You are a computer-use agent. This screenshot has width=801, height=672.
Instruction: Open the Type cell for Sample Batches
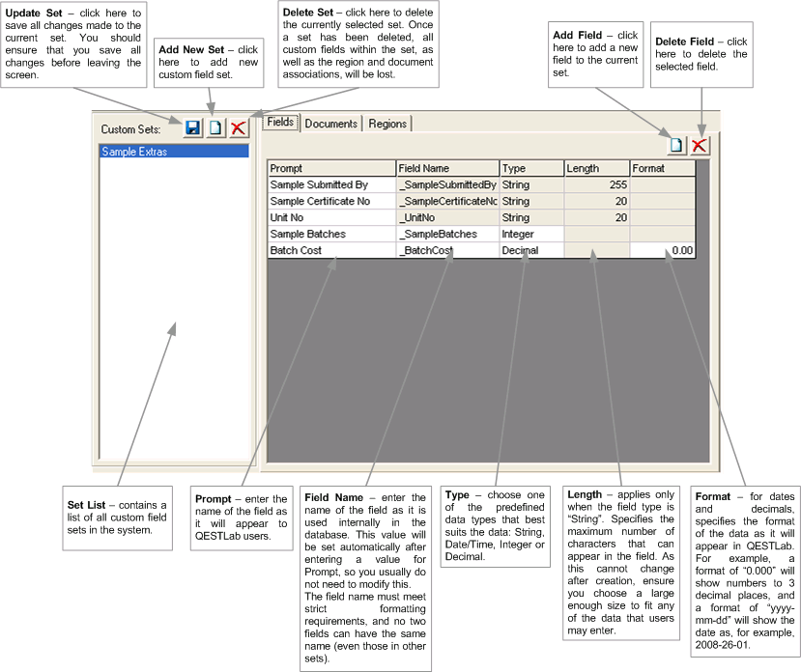tap(531, 234)
